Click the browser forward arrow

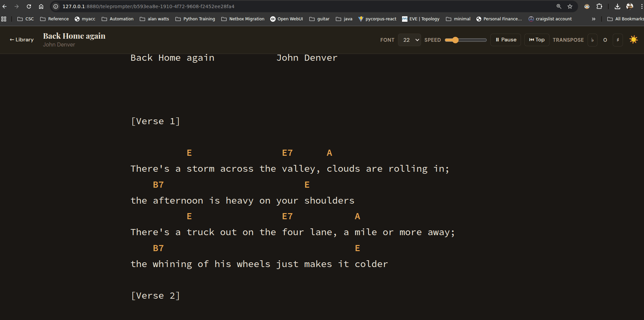coord(17,6)
